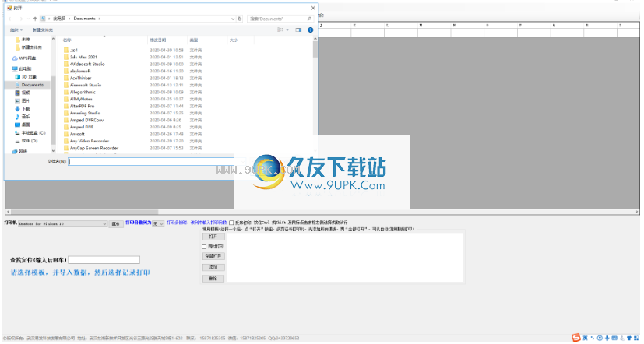Enable the 限时打印 checkbox
The image size is (644, 344).
click(x=204, y=247)
